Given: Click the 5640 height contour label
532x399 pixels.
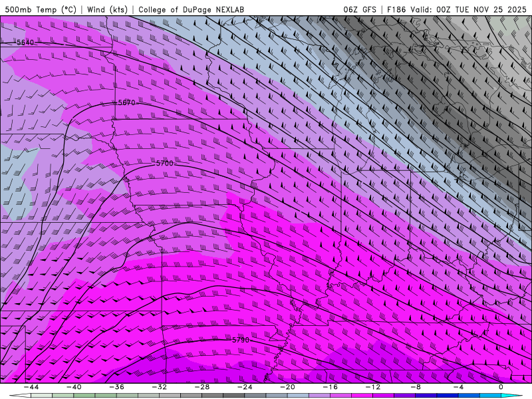Looking at the screenshot, I should 25,43.
